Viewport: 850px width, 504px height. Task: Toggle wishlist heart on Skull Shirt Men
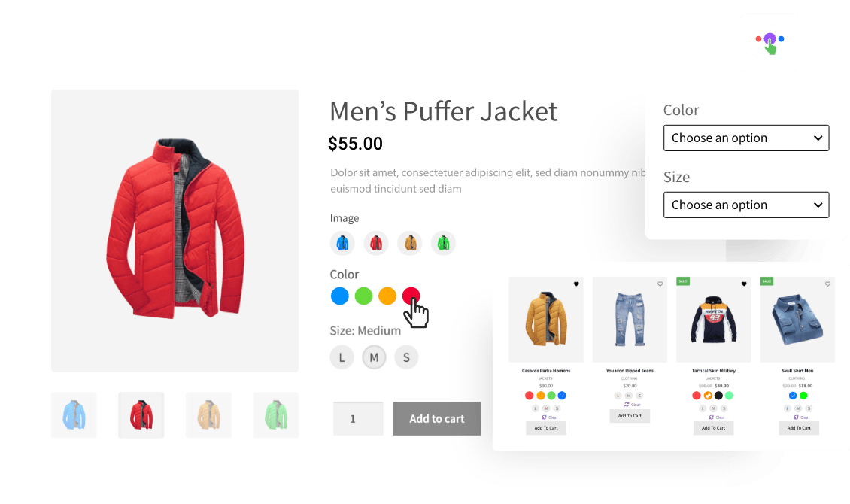point(827,284)
